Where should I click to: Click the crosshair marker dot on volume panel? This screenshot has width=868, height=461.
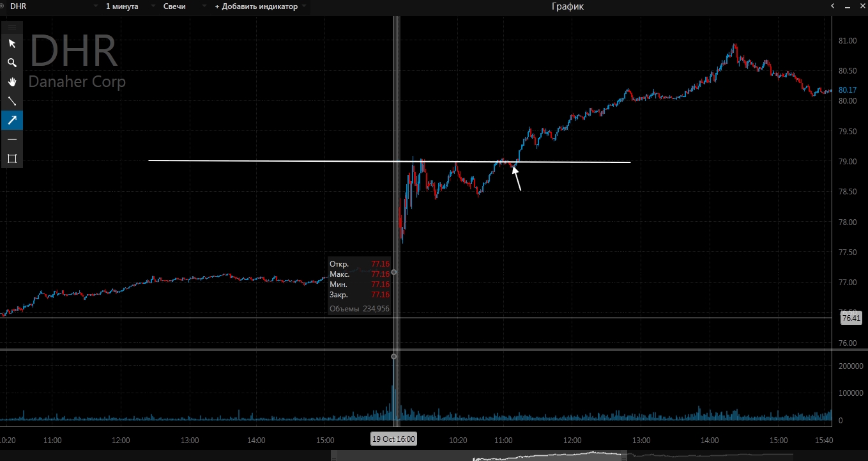[x=393, y=357]
